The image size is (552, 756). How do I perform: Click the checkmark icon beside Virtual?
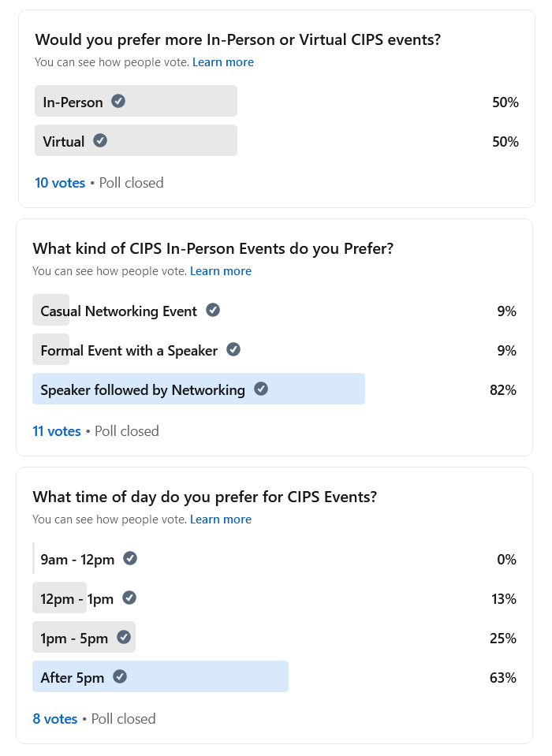(x=100, y=140)
